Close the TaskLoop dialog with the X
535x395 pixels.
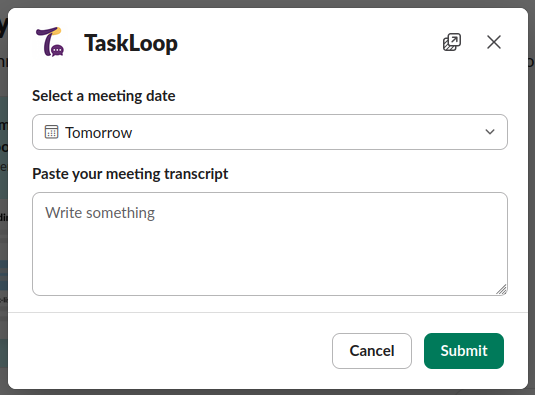[494, 42]
